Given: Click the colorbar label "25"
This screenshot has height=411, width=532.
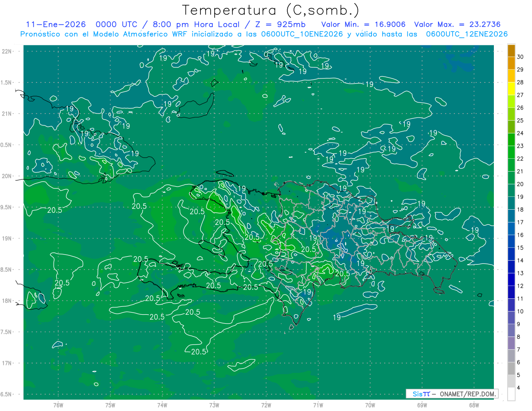Looking at the screenshot, I should click(521, 121).
